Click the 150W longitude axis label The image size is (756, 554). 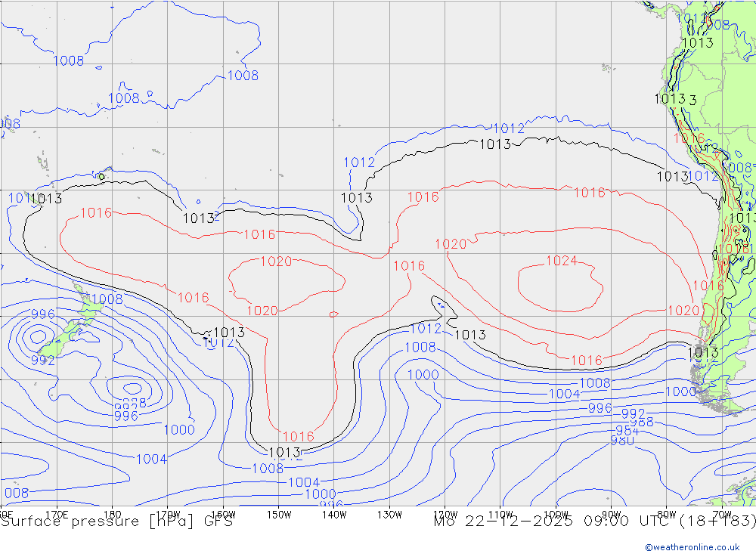[279, 515]
